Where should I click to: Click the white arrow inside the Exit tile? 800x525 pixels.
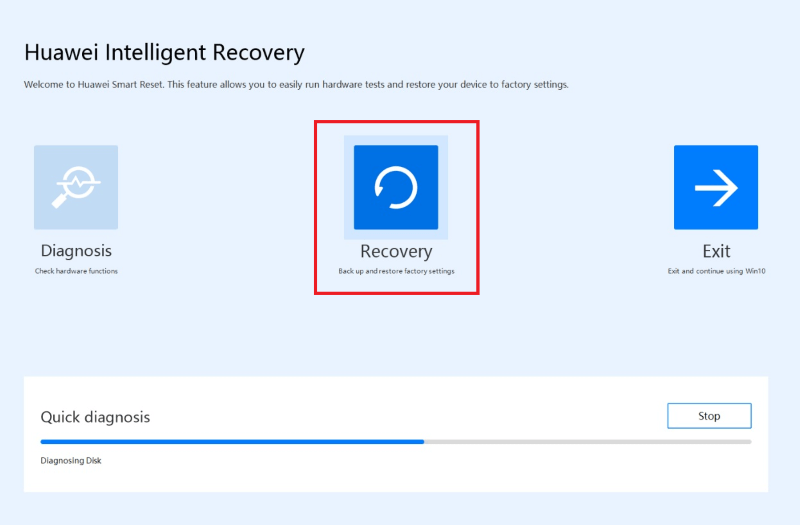click(x=716, y=188)
